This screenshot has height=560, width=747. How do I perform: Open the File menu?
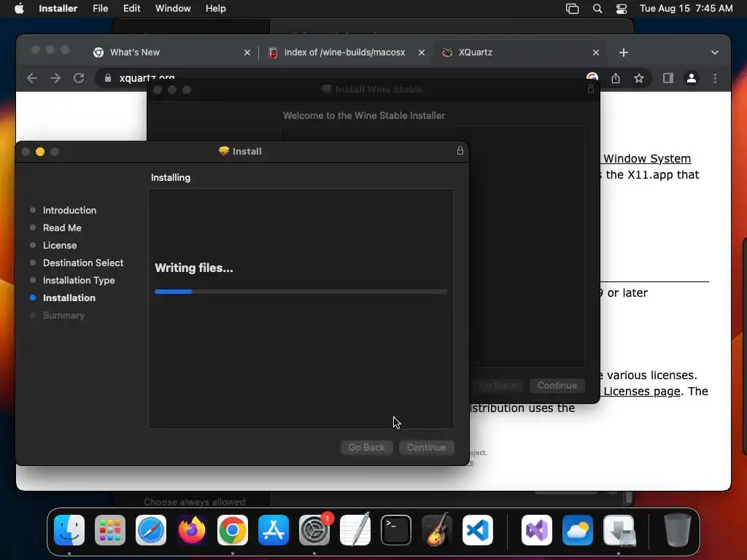pyautogui.click(x=100, y=8)
